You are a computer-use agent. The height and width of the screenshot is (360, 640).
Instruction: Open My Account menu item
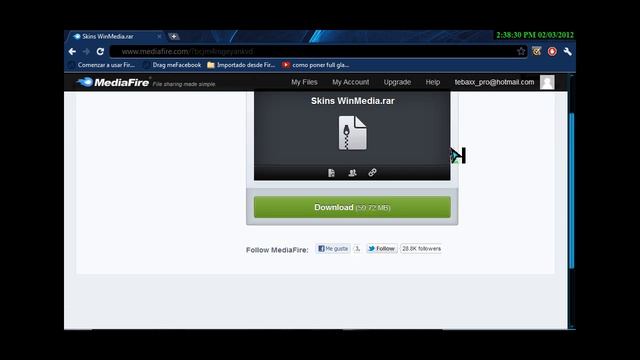click(351, 82)
